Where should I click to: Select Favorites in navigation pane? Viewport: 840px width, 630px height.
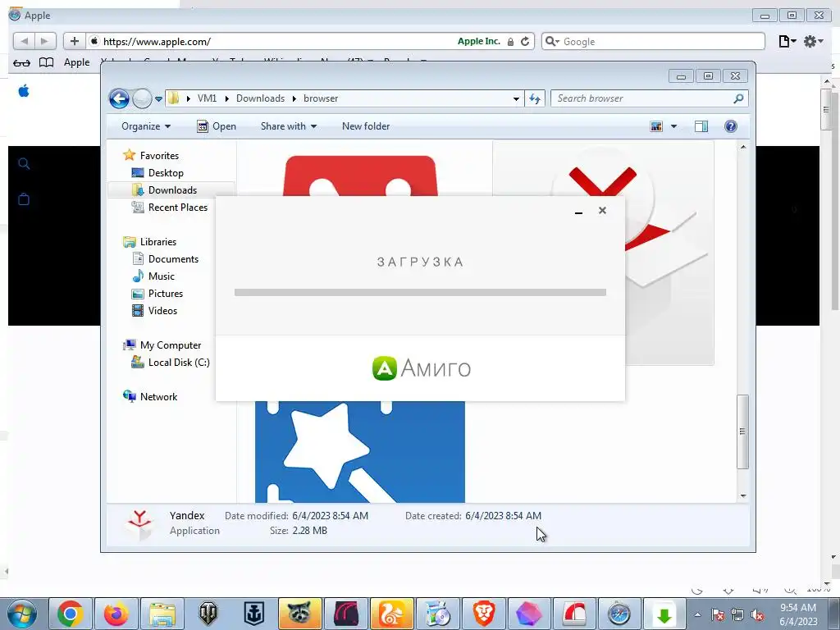coord(159,155)
